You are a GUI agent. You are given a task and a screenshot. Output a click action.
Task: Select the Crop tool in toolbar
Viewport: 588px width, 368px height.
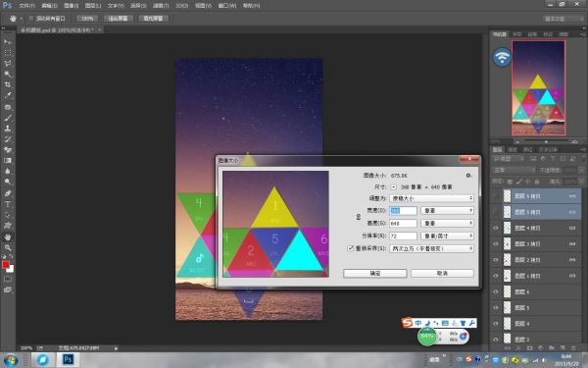click(x=8, y=84)
